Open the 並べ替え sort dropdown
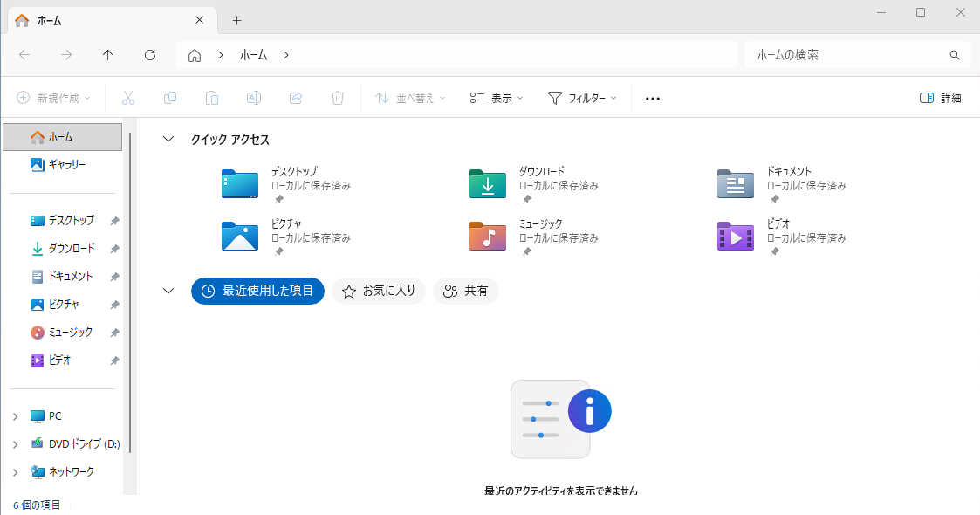The image size is (980, 515). tap(410, 98)
